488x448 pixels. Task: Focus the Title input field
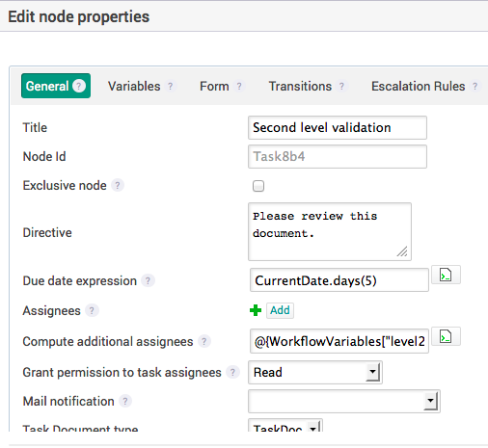pyautogui.click(x=338, y=127)
